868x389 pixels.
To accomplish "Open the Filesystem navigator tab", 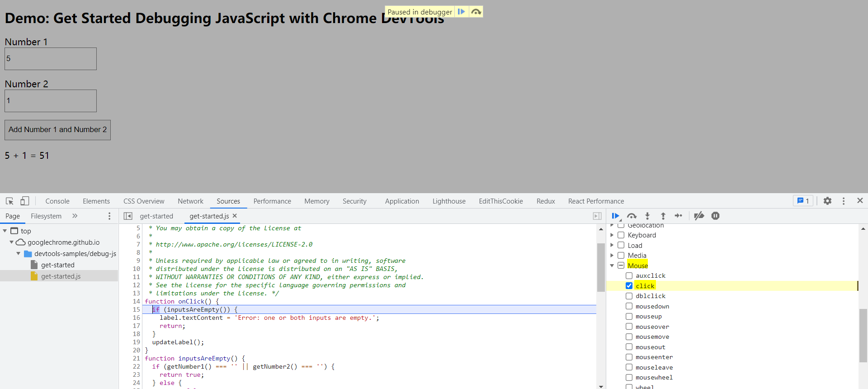I will pyautogui.click(x=46, y=216).
